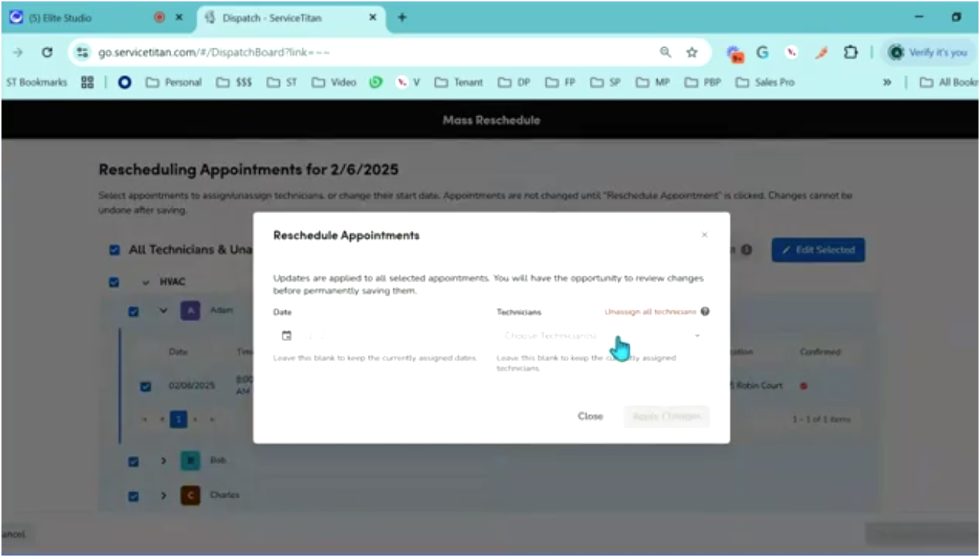This screenshot has width=980, height=557.
Task: Click the white circle extension icon before the pen
Action: 792,53
